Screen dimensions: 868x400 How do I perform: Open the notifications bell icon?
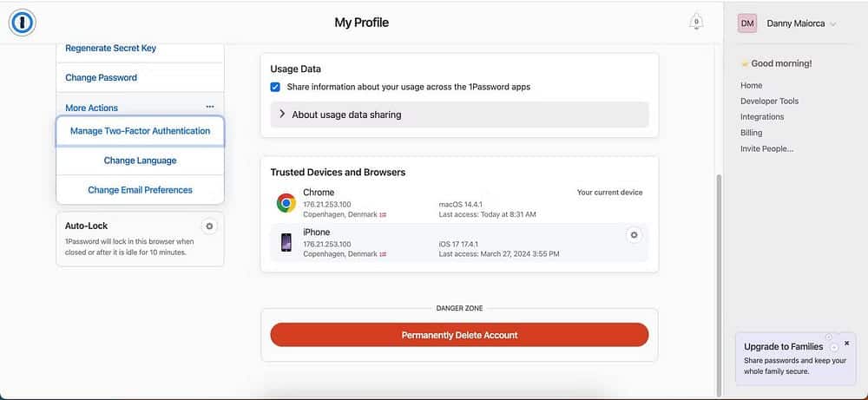click(x=696, y=23)
